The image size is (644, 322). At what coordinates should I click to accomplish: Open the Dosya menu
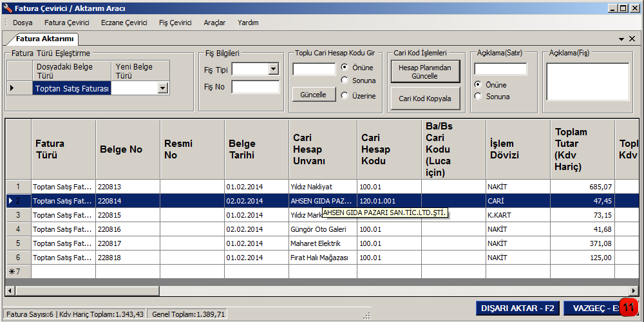pos(23,23)
